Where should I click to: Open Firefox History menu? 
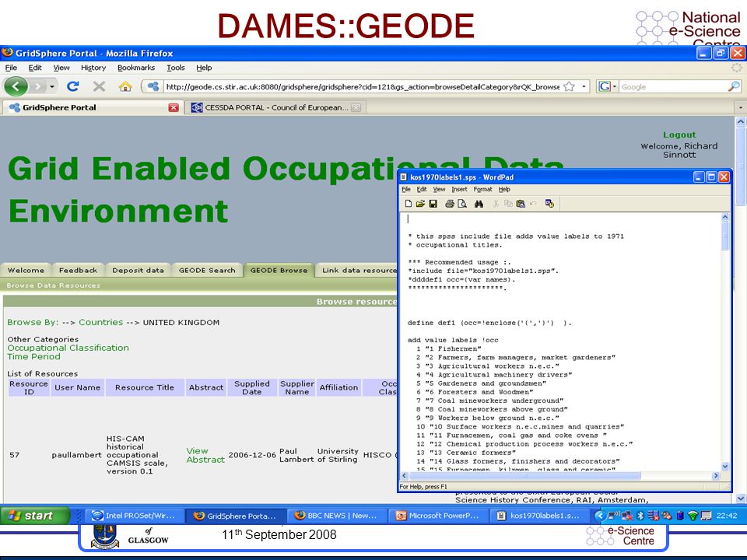point(93,68)
